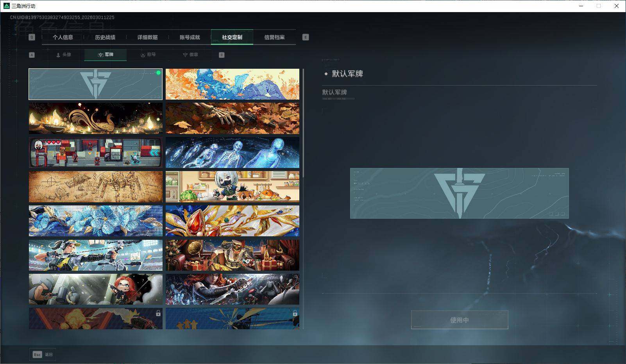This screenshot has width=626, height=364.
Task: Switch to the 历史战绩 tab
Action: click(105, 37)
